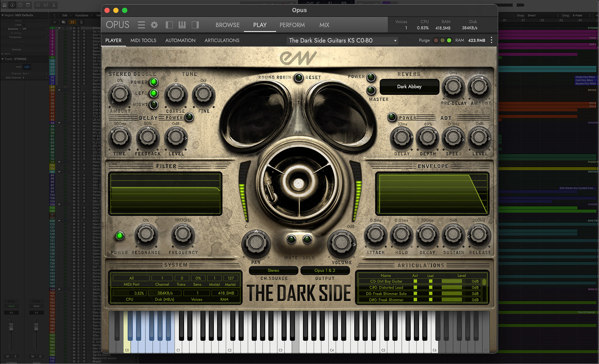
Task: Toggle the ADT Power LED
Action: (392, 117)
